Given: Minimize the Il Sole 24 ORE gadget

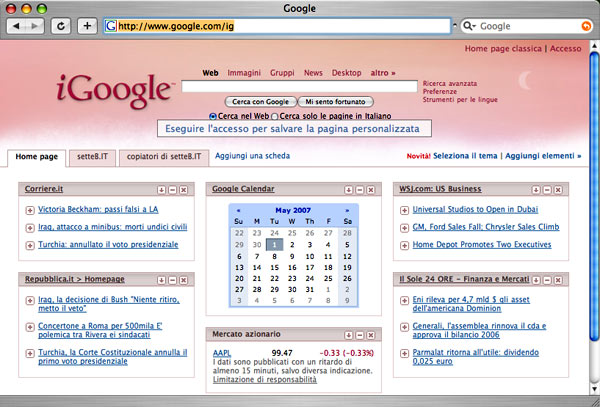Looking at the screenshot, I should pos(547,280).
